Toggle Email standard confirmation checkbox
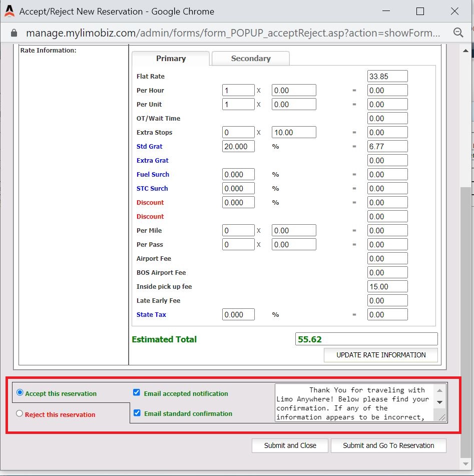The height and width of the screenshot is (476, 474). click(x=136, y=413)
